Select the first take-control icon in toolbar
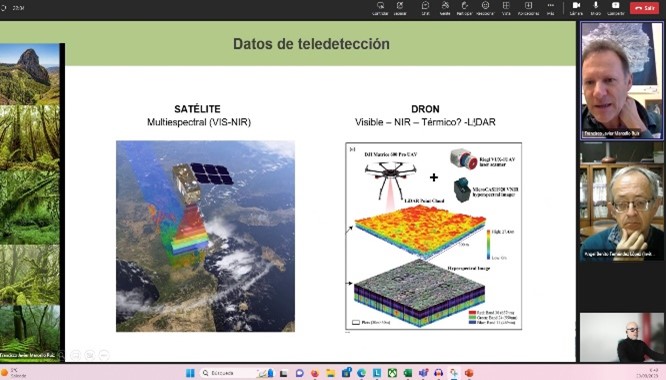The height and width of the screenshot is (380, 666). (x=380, y=8)
